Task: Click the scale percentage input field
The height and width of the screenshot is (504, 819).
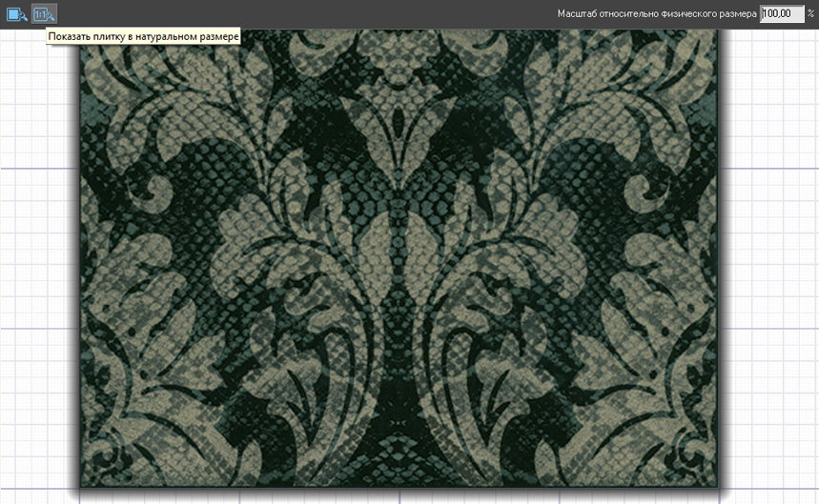Action: coord(782,14)
